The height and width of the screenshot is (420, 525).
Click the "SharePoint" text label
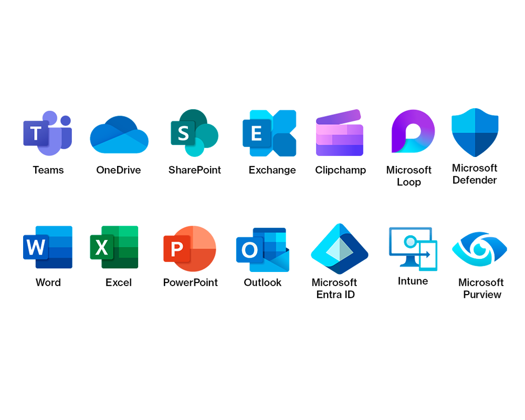click(195, 170)
